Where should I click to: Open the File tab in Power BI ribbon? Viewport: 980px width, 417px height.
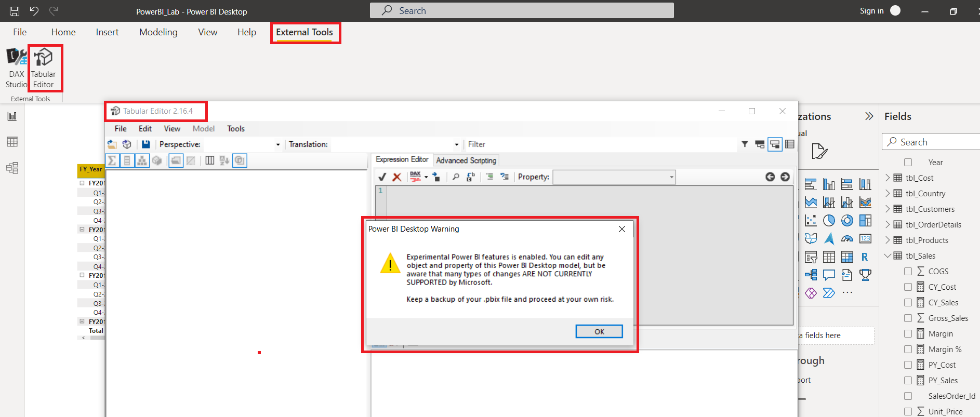coord(20,32)
